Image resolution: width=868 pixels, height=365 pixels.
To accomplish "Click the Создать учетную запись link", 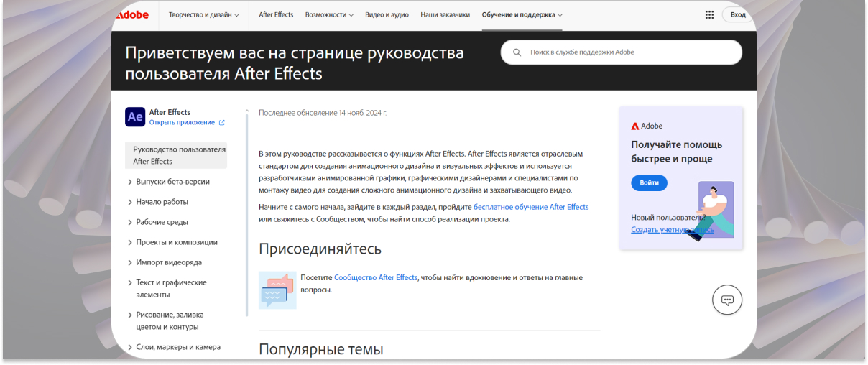I will (x=673, y=230).
